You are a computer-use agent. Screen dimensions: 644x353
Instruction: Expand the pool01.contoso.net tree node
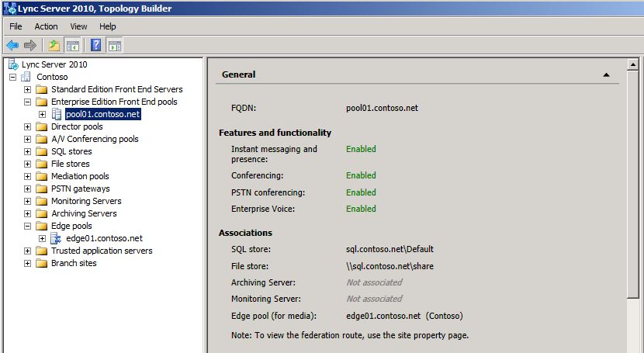click(x=43, y=114)
